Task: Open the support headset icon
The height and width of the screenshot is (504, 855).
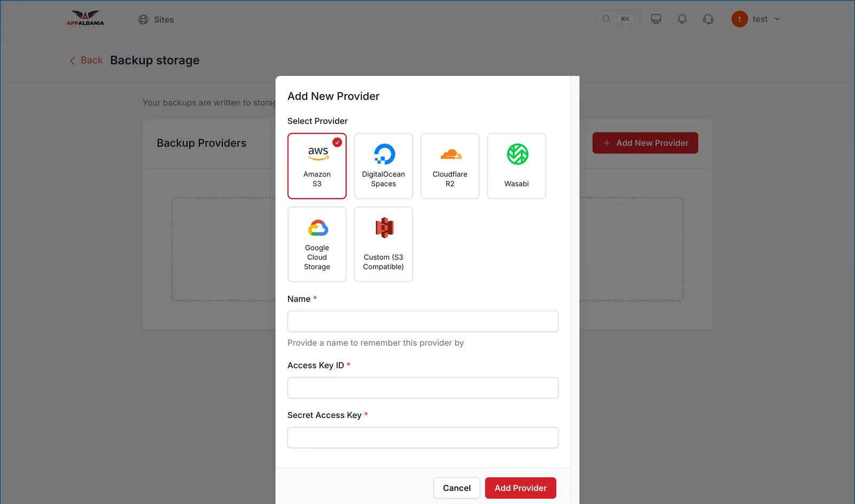Action: [x=708, y=19]
